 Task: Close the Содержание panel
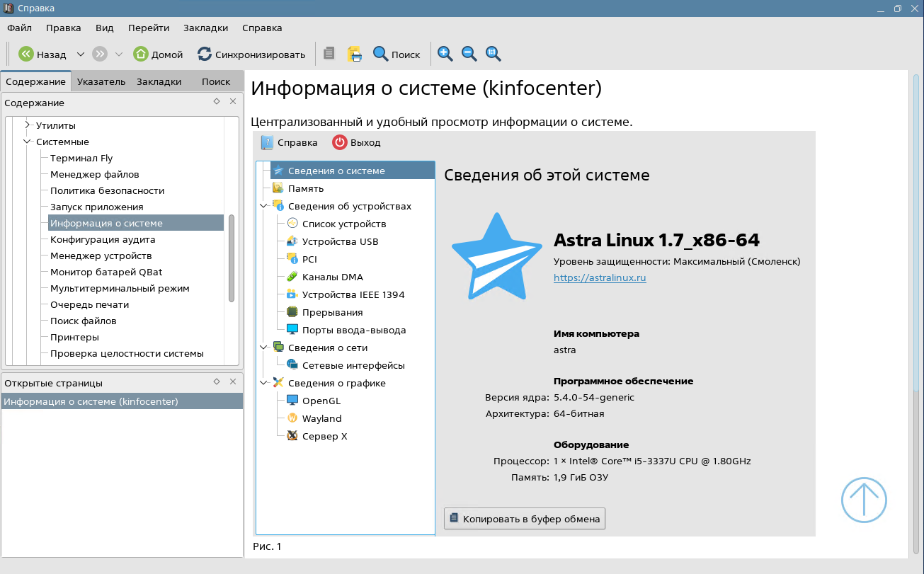(x=233, y=102)
